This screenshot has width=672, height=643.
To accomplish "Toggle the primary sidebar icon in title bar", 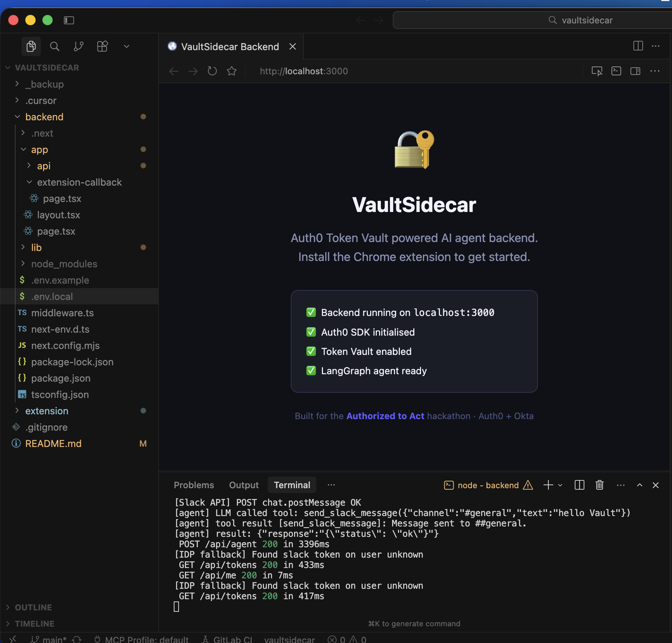I will tap(69, 20).
